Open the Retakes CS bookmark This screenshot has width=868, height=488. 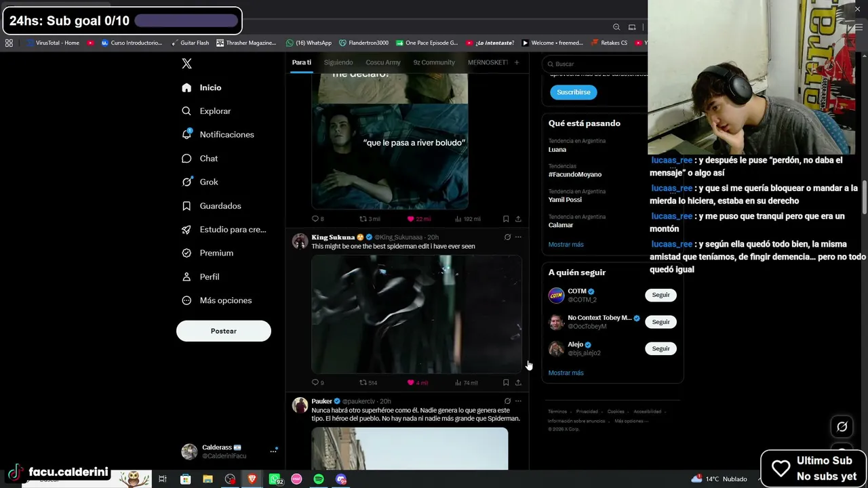[610, 43]
